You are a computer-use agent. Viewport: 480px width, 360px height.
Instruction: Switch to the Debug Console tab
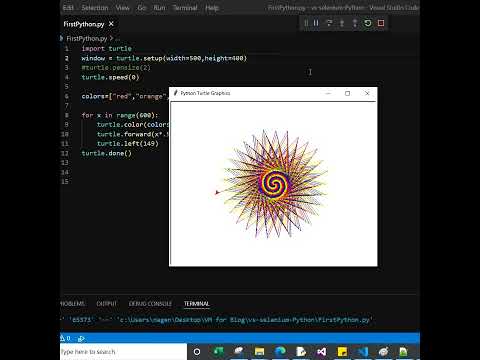(150, 304)
